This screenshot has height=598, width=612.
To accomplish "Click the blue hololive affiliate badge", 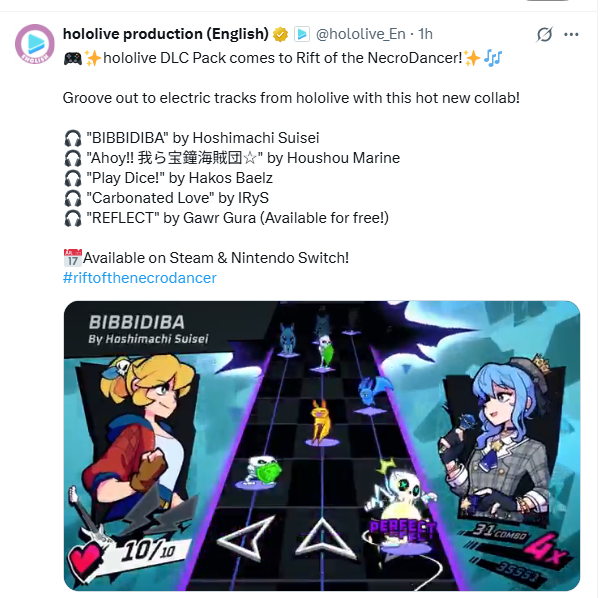I will (302, 34).
